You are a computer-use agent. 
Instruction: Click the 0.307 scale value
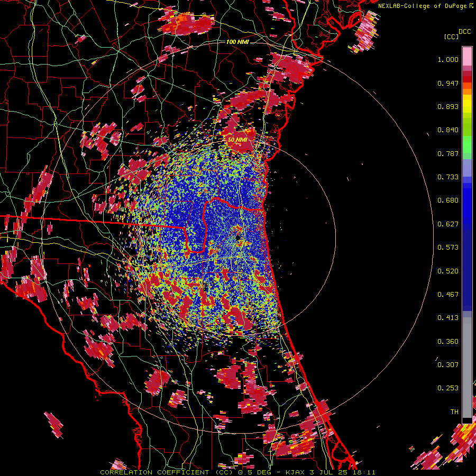[448, 365]
